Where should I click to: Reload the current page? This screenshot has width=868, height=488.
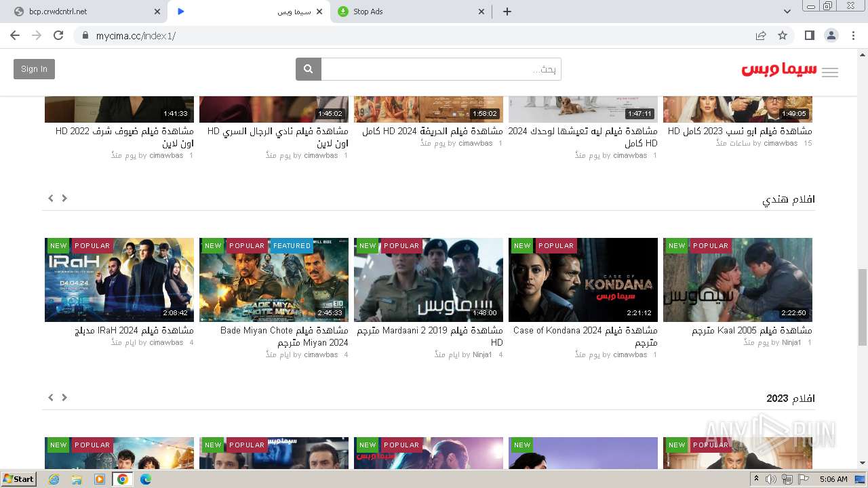point(58,35)
